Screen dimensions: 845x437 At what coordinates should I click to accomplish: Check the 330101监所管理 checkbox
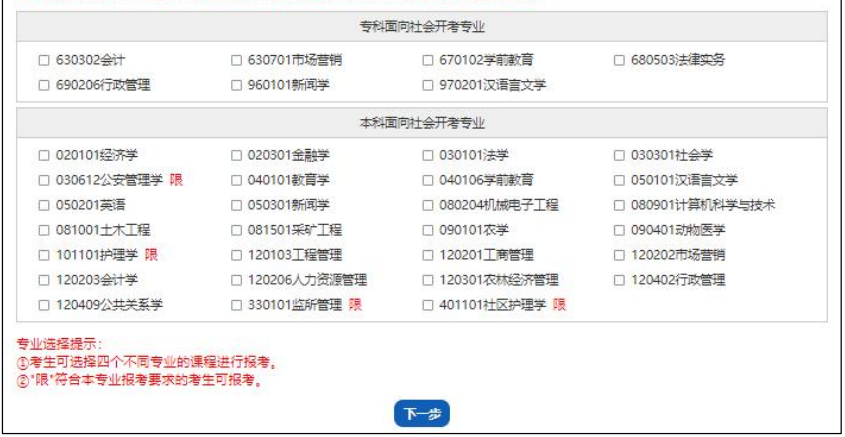tap(237, 305)
